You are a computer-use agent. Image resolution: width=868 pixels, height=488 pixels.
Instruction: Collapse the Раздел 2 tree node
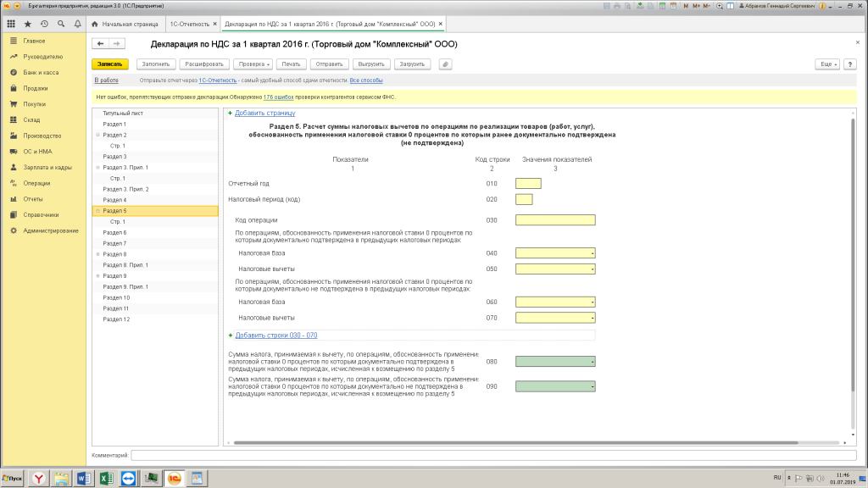coord(98,135)
